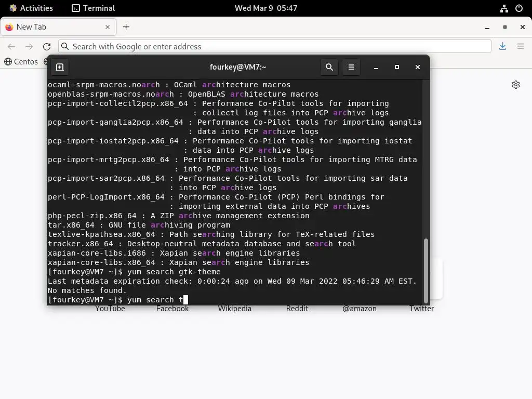Open a new terminal tab with the plus-box icon
This screenshot has height=399, width=532.
[60, 67]
